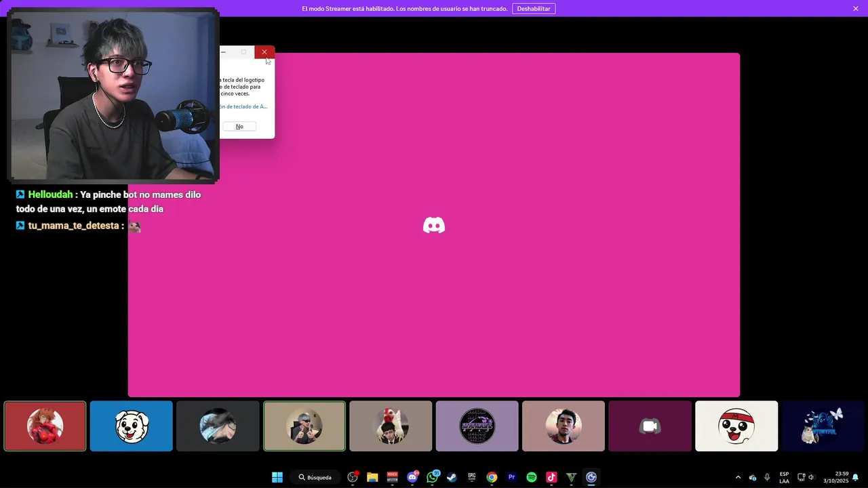Viewport: 868px width, 488px height.
Task: Open the clock showing 23:59
Action: [x=835, y=477]
